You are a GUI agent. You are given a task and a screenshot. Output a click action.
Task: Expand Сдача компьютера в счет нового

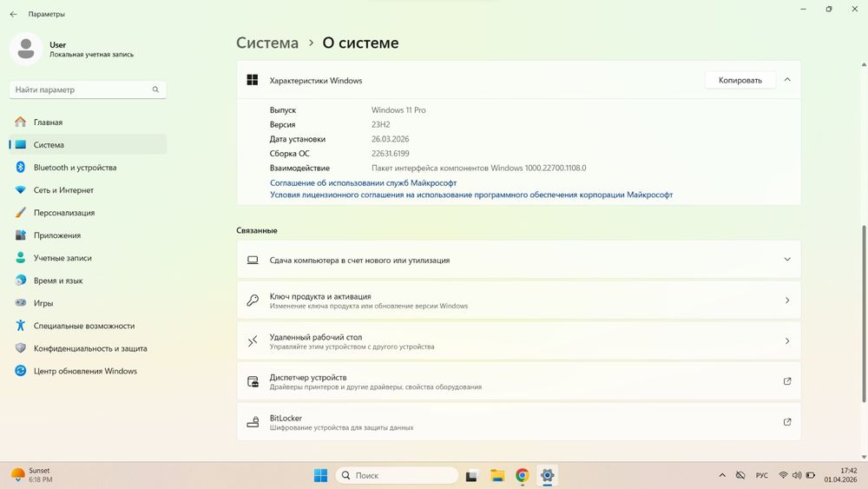(519, 260)
